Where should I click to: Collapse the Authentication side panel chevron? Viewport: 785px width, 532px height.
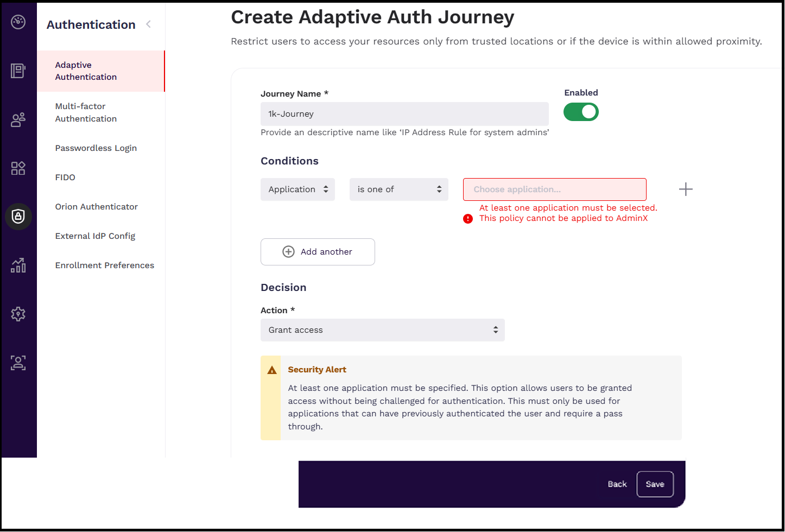click(x=148, y=24)
